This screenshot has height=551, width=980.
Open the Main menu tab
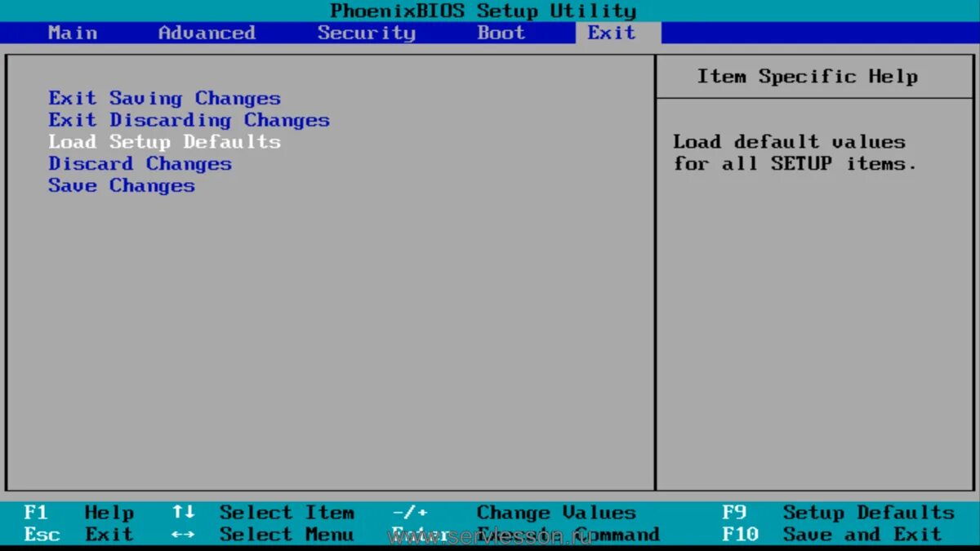coord(73,33)
